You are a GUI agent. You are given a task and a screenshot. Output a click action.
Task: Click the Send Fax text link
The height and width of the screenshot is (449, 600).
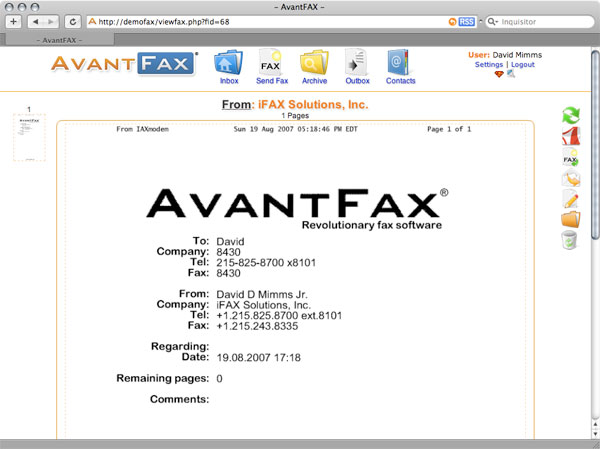click(272, 81)
